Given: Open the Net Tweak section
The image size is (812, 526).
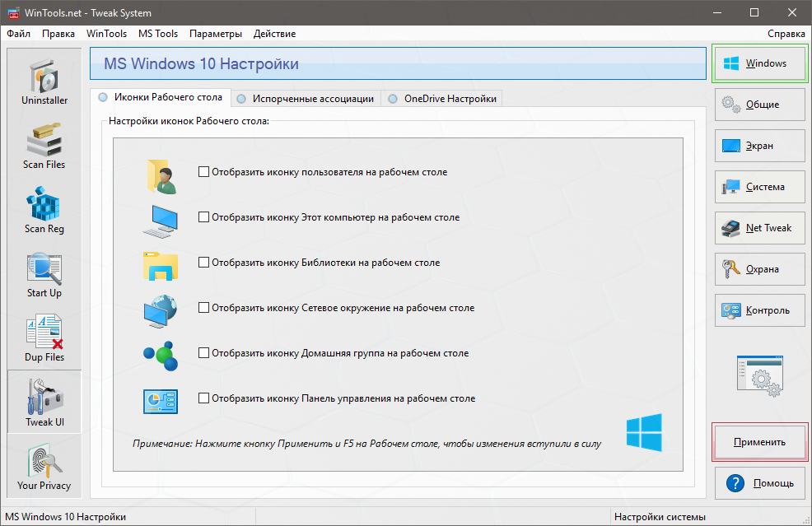Looking at the screenshot, I should (x=759, y=228).
